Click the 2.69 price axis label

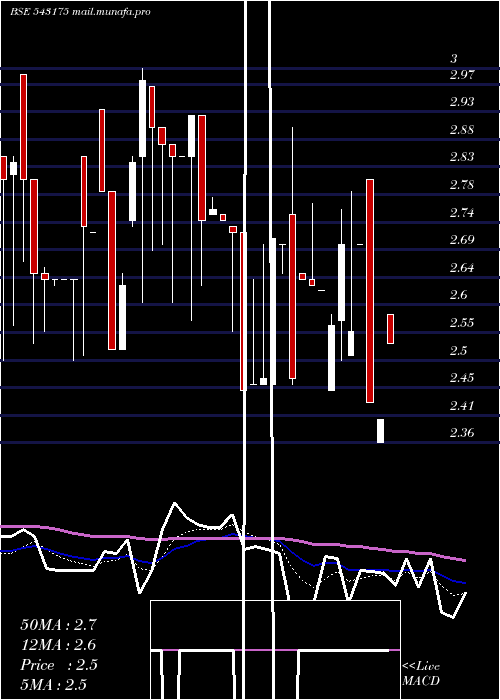pos(462,240)
